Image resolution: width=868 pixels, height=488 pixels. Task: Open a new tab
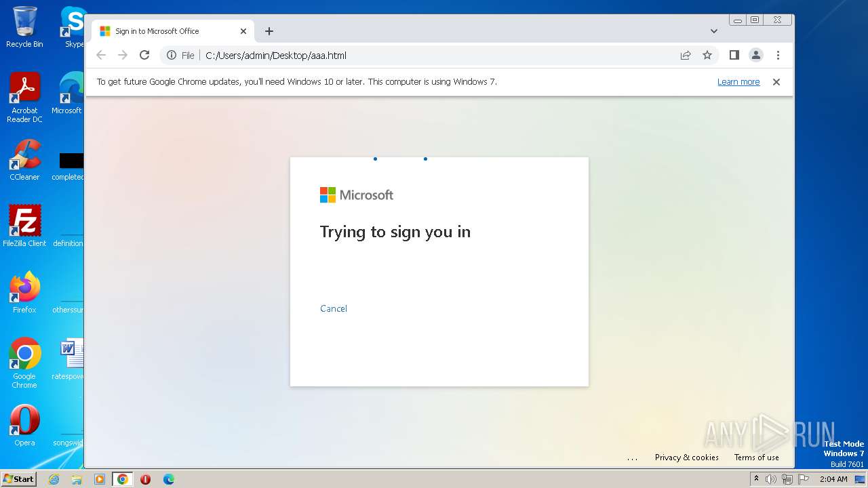[x=269, y=31]
